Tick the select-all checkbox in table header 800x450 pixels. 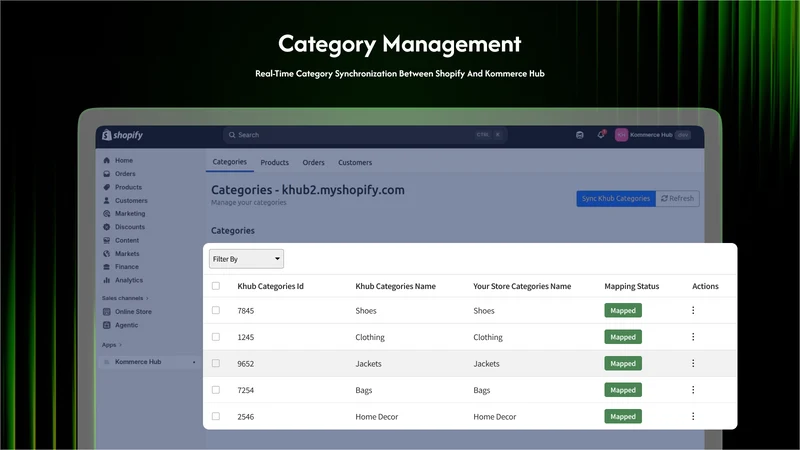coord(216,286)
